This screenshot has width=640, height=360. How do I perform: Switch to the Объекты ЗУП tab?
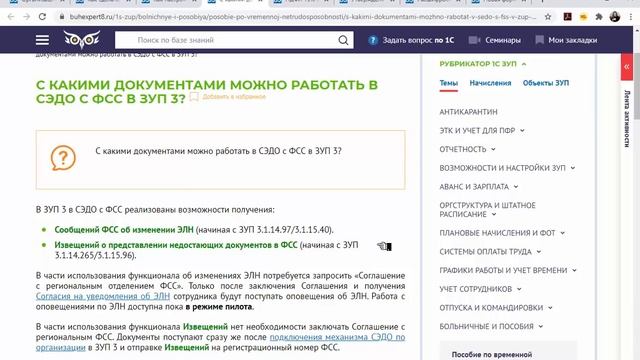click(546, 83)
